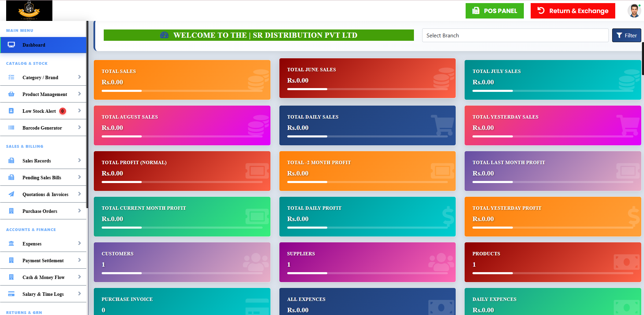Click the banknote icon on Products card
The image size is (644, 315).
627,262
